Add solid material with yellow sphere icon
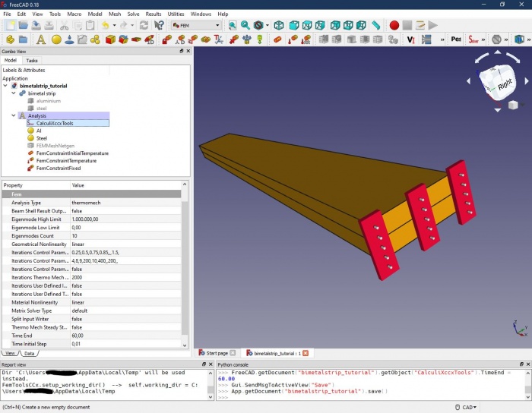 tap(56, 39)
